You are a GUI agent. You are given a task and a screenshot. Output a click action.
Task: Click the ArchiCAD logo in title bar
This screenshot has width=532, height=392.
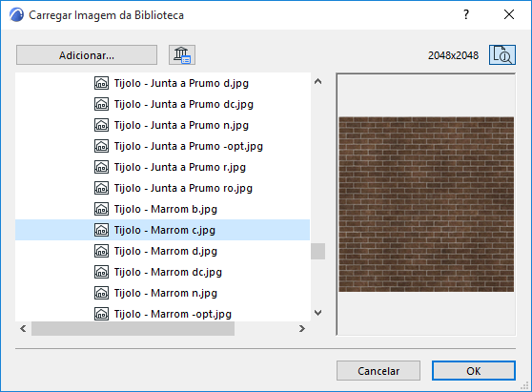(x=16, y=15)
